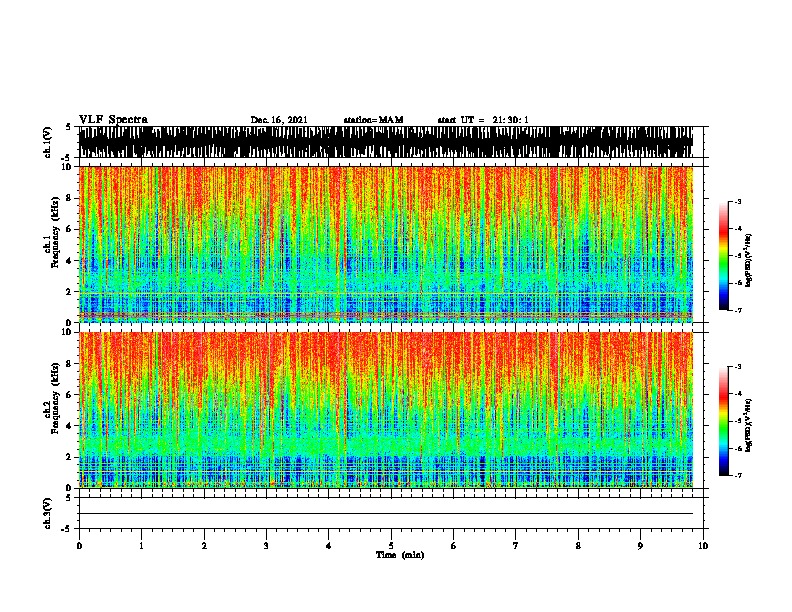Click inside the ch.2 spectrogram panel
Viewport: 792px width, 612px height.
pos(386,410)
